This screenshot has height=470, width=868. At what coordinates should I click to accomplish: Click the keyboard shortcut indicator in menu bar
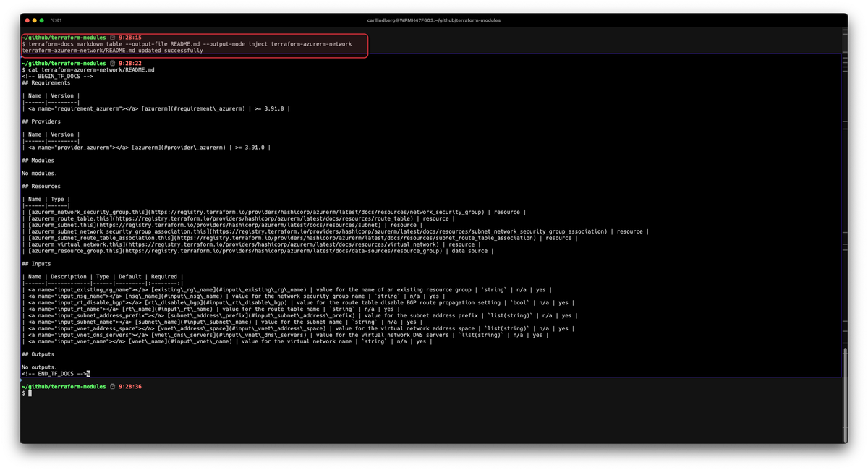(x=58, y=20)
